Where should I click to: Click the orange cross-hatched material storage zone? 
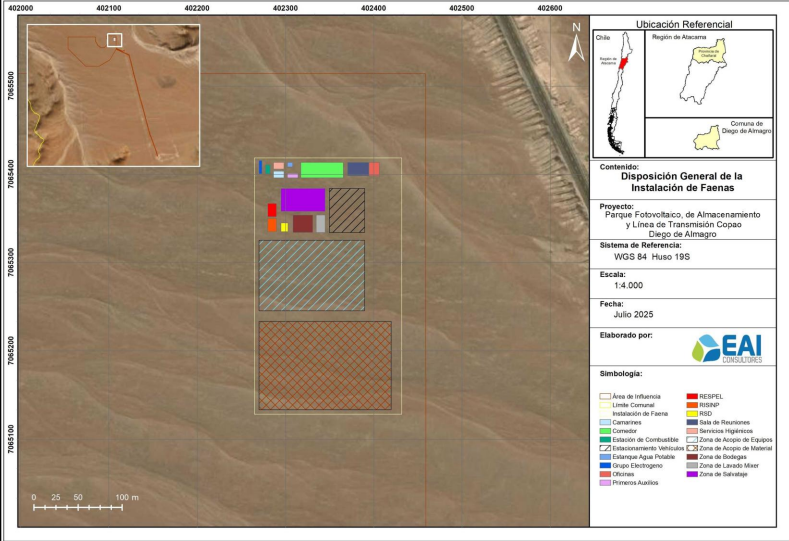[325, 365]
